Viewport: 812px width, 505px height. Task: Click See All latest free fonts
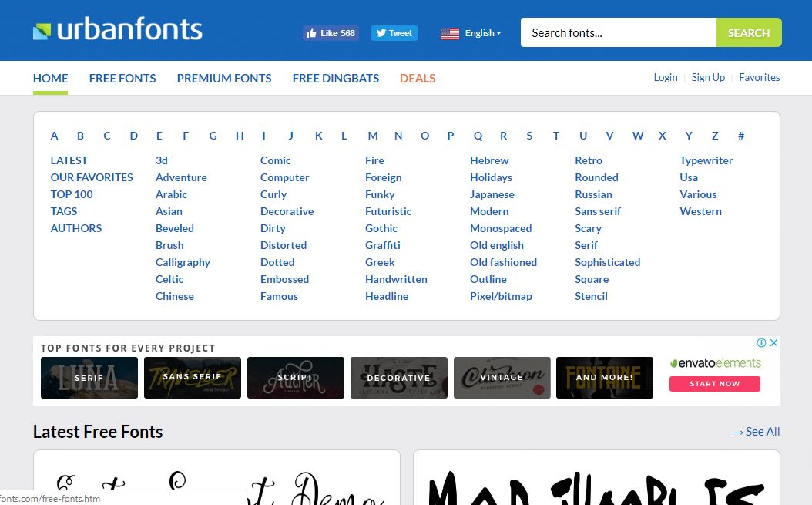click(x=756, y=432)
